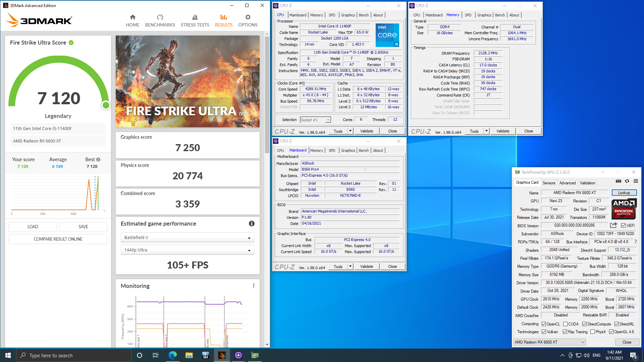Toggle the Ray Tracing checkbox
The width and height of the screenshot is (644, 362).
coord(565,332)
